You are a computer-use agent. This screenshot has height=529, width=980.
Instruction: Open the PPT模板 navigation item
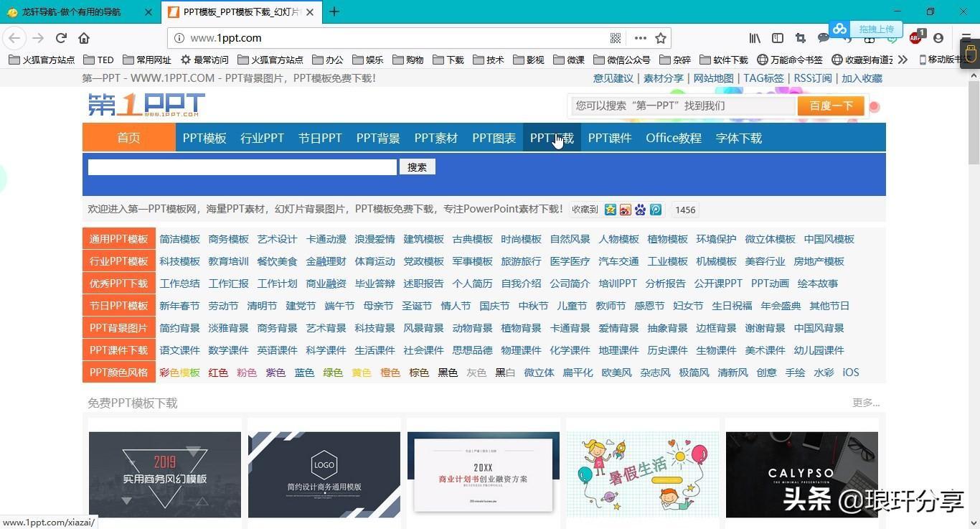[204, 138]
